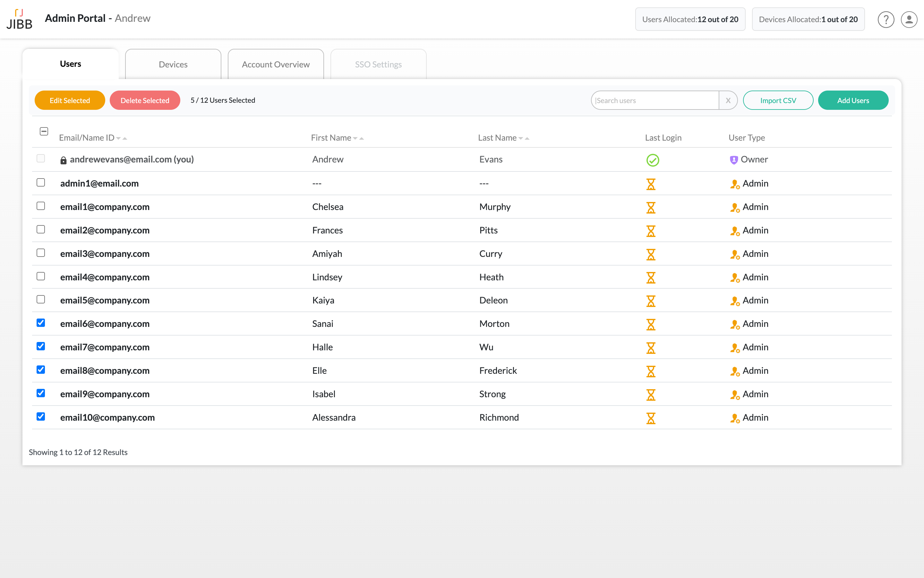Click the hourglass icon for admin1@email.com
Viewport: 924px width, 578px height.
651,184
